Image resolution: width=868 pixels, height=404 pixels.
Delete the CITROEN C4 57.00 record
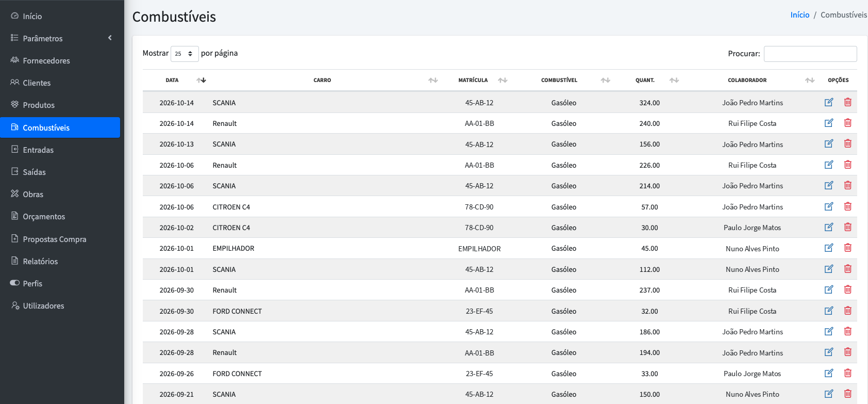click(x=848, y=206)
